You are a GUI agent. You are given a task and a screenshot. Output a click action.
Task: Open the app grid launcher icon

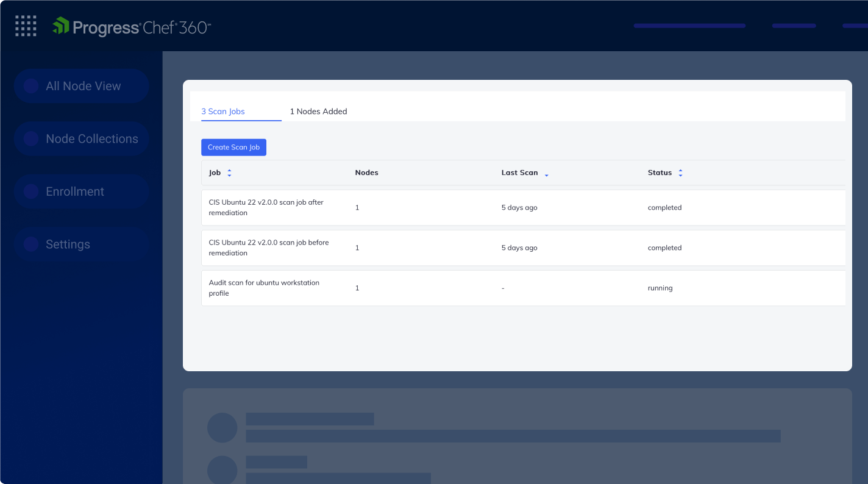26,26
